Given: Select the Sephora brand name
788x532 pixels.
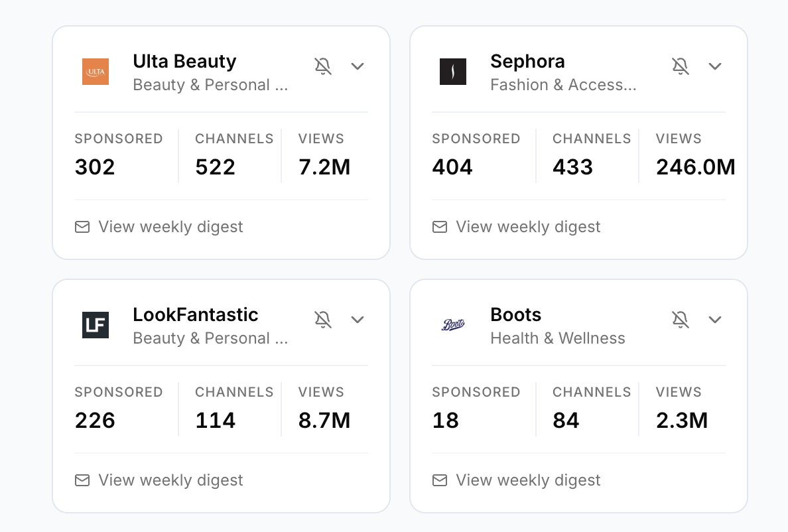Looking at the screenshot, I should pyautogui.click(x=528, y=61).
